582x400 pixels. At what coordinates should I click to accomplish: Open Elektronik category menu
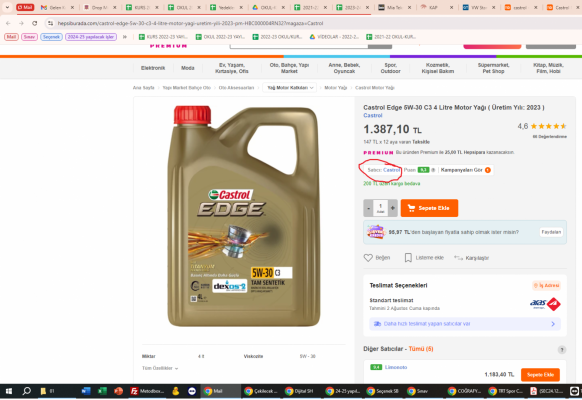point(153,68)
